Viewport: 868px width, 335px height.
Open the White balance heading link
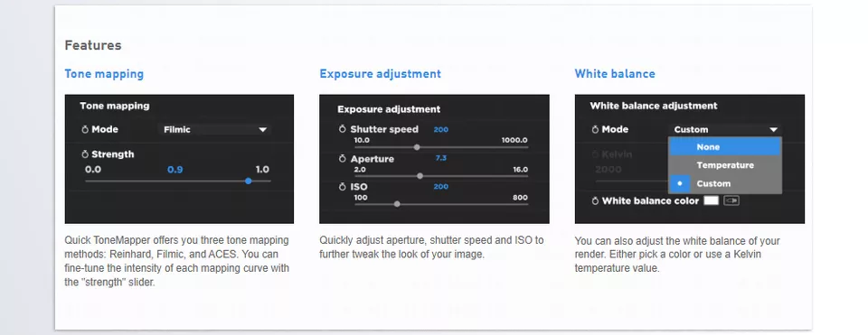click(615, 73)
